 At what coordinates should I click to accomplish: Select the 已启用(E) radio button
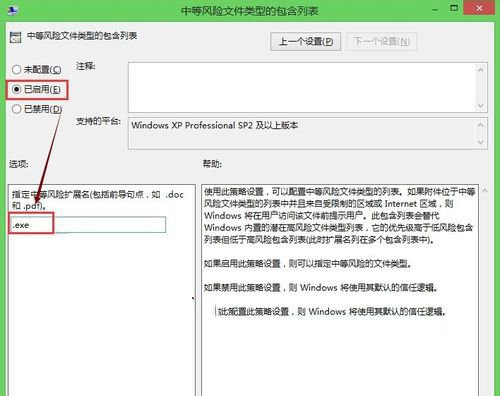tap(16, 89)
